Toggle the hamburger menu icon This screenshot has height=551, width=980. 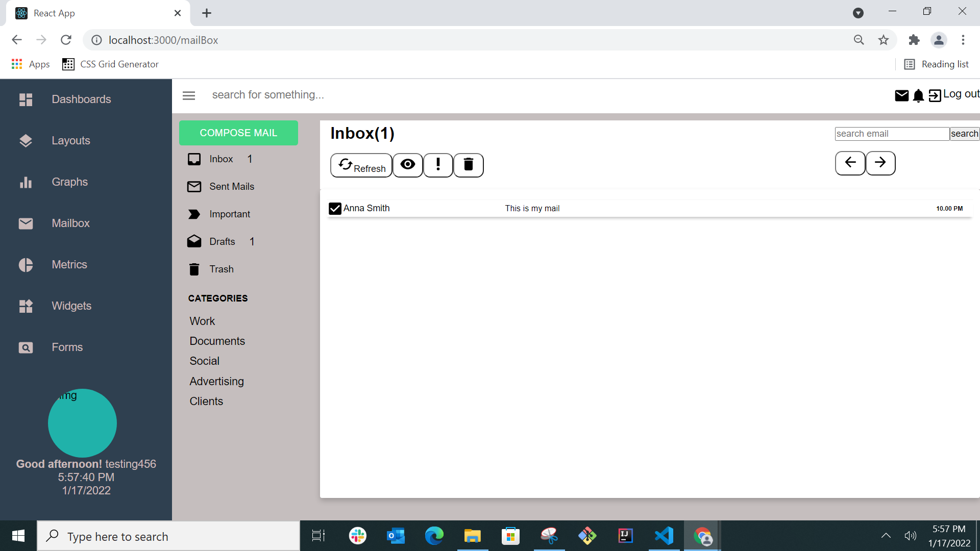[x=189, y=95]
